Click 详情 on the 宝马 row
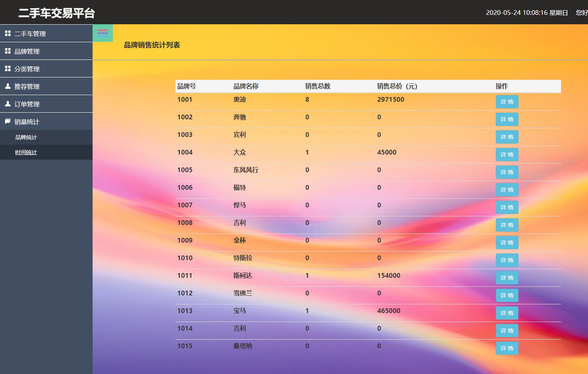The height and width of the screenshot is (374, 588). coord(507,313)
